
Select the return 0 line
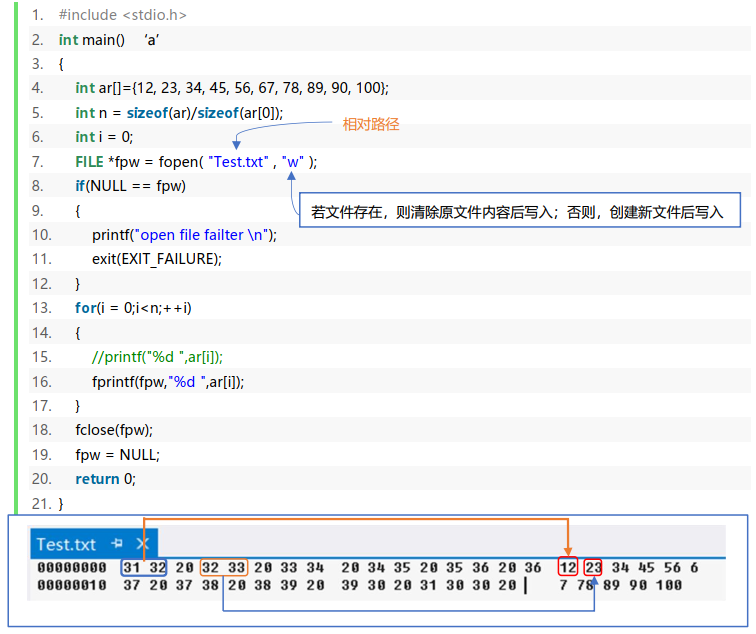105,479
